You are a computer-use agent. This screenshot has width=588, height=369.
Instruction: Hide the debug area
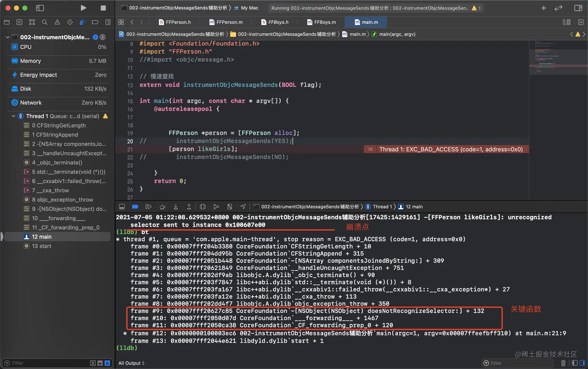122,207
